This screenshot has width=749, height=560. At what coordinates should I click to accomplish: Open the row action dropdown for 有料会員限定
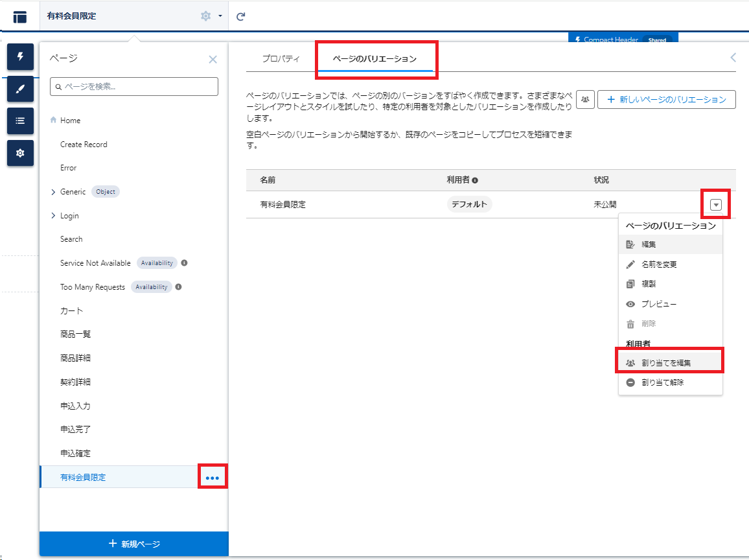[x=715, y=205]
